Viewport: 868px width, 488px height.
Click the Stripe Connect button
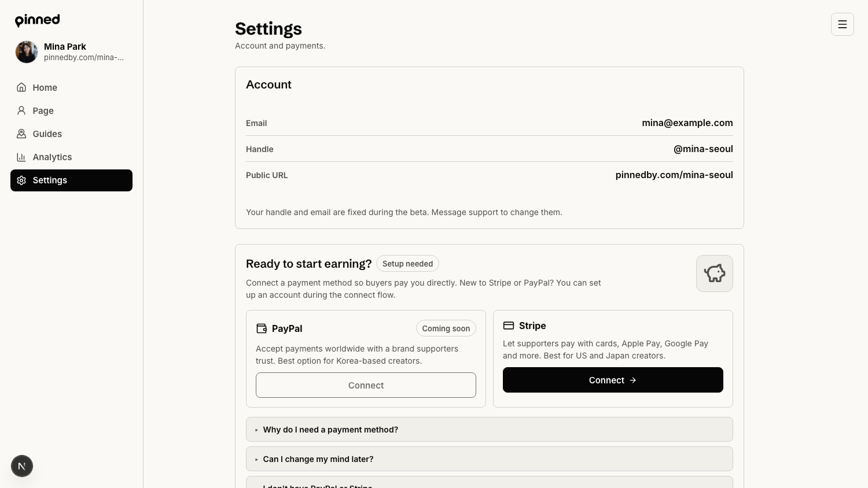click(613, 380)
